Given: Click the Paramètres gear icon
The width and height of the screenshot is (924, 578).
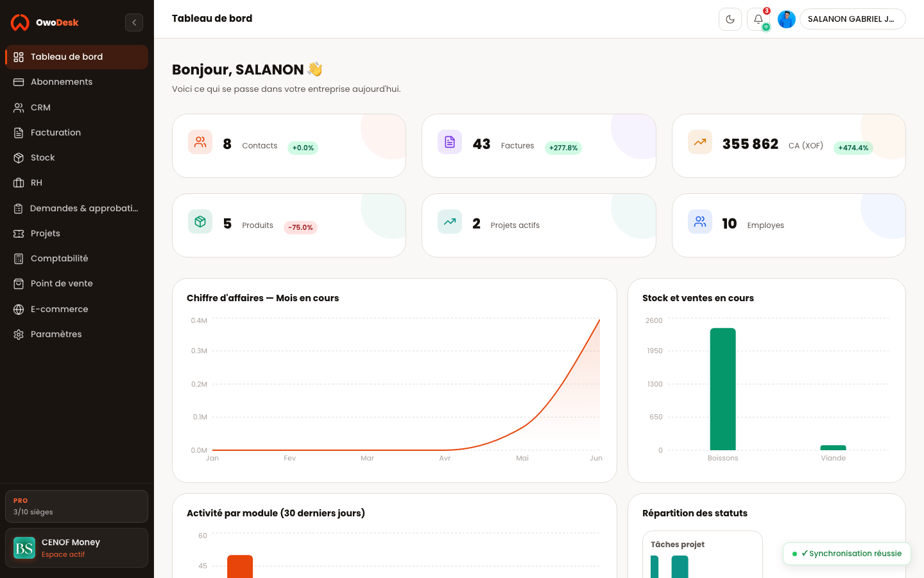Looking at the screenshot, I should point(19,335).
